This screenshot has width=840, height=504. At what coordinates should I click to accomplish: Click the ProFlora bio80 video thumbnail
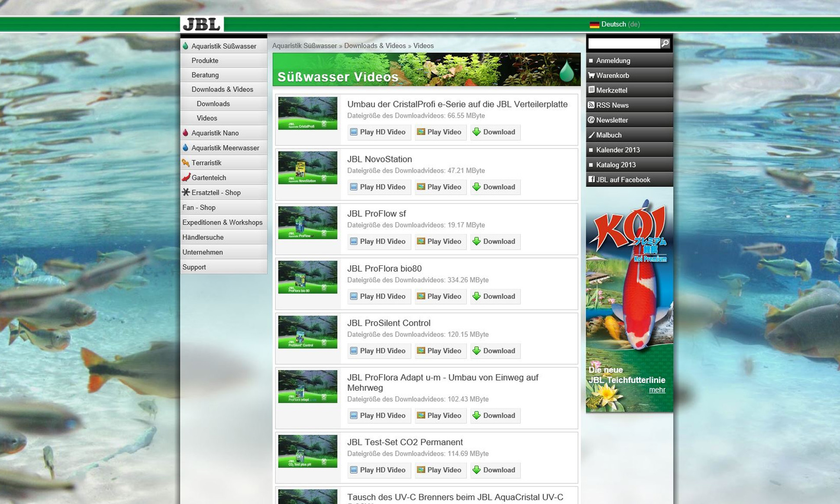[307, 277]
